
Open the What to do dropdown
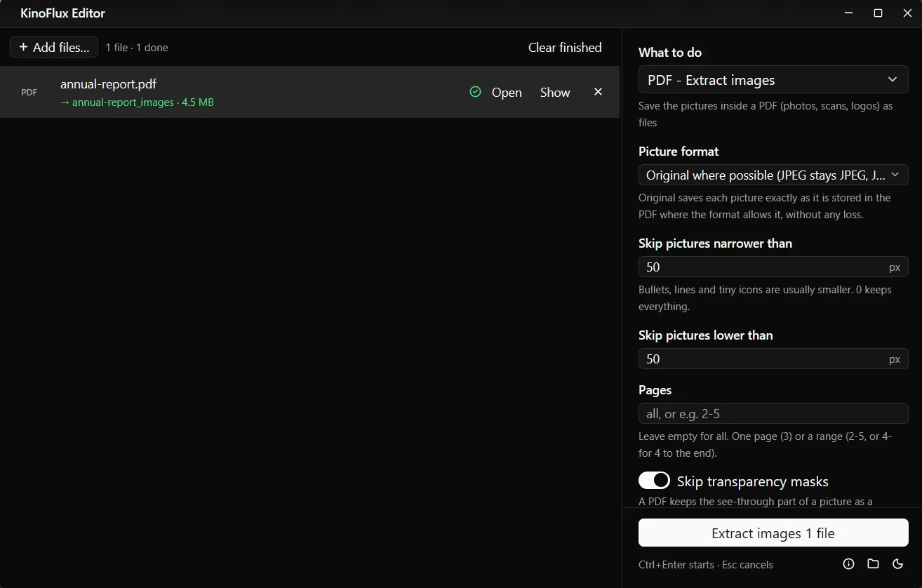pos(773,80)
